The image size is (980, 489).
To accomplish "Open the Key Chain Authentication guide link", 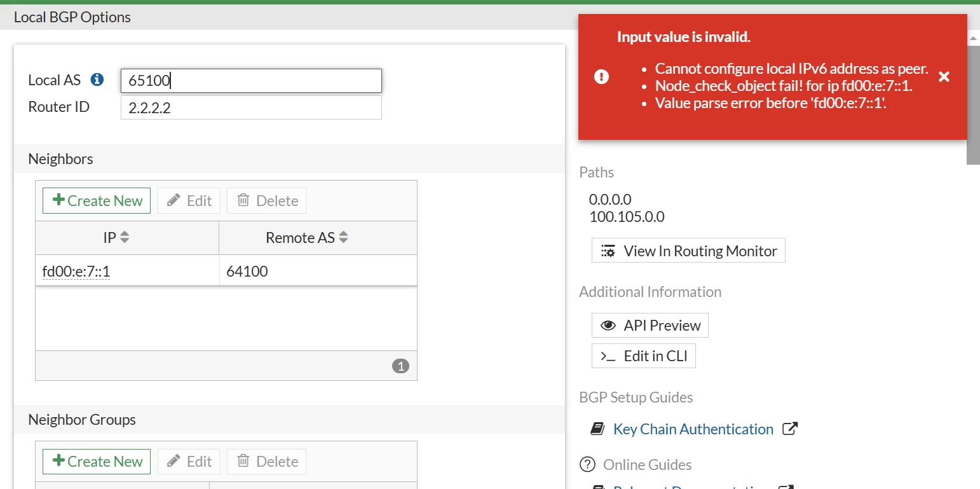I will point(693,429).
